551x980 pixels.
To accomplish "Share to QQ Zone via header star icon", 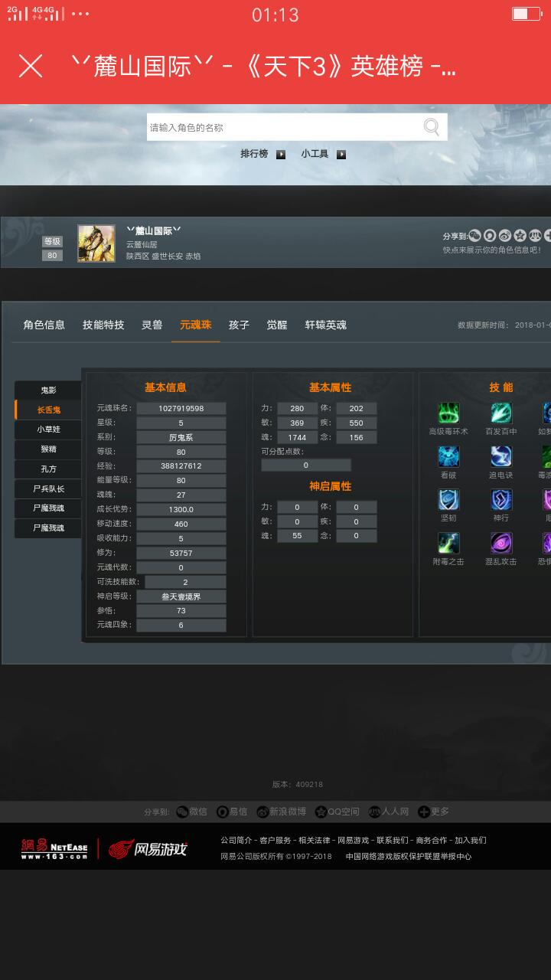I will tap(520, 236).
